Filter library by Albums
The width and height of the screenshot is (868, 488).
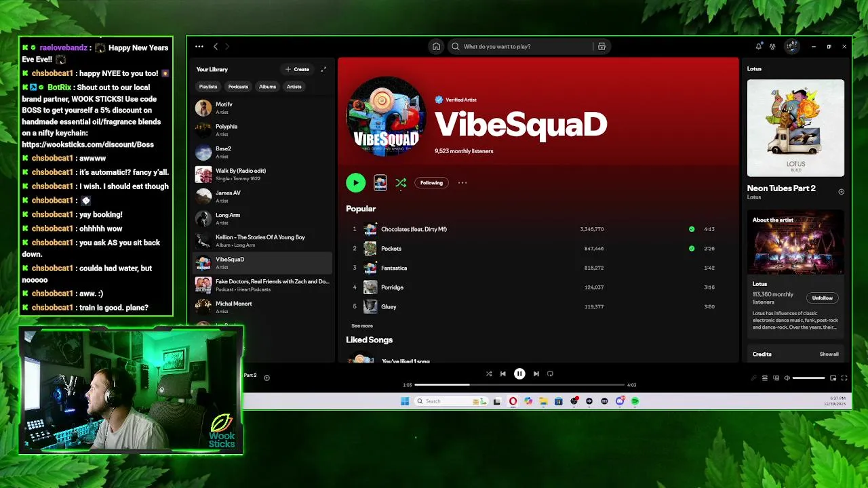tap(267, 87)
